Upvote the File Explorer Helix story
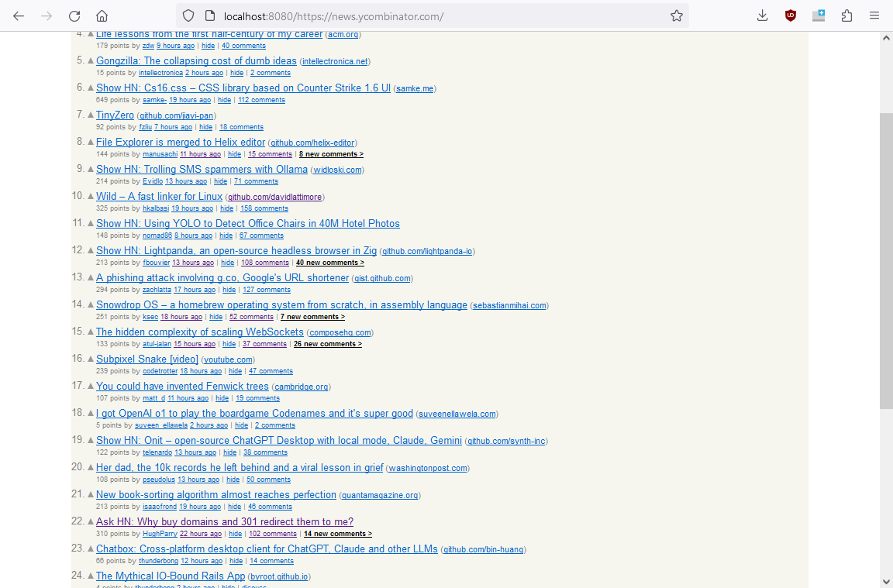The width and height of the screenshot is (893, 588). (90, 142)
